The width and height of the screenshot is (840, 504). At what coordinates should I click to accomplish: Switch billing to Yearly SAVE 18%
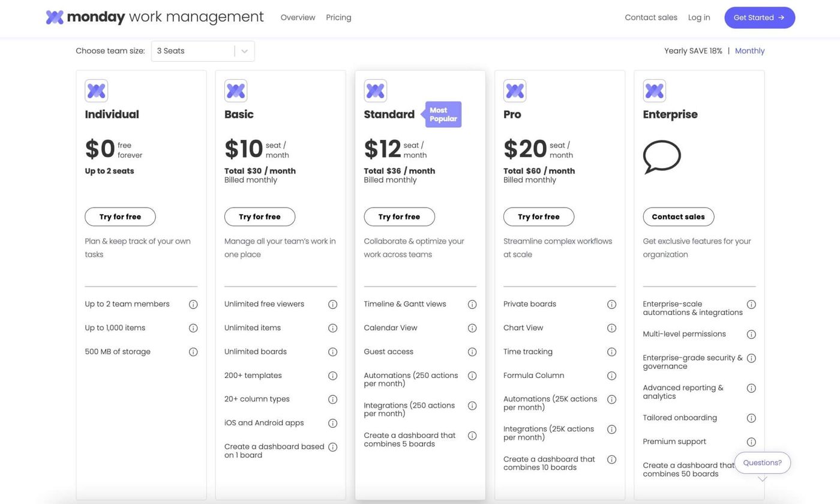pyautogui.click(x=693, y=51)
